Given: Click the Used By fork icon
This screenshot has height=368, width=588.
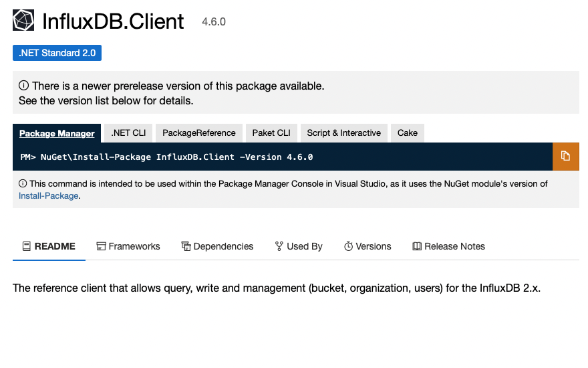Looking at the screenshot, I should coord(279,246).
